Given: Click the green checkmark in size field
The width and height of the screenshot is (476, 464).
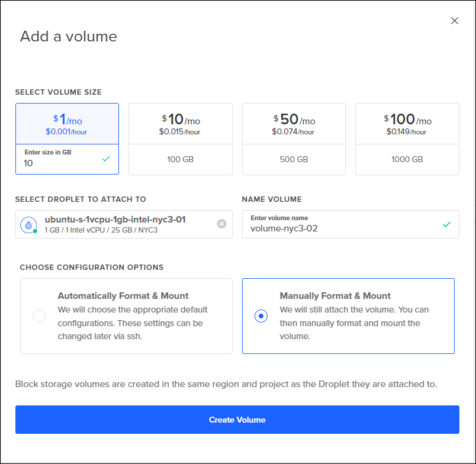Looking at the screenshot, I should (106, 159).
